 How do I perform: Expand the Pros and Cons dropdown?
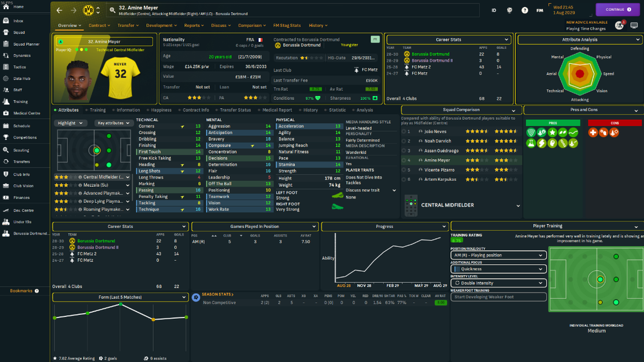click(583, 110)
